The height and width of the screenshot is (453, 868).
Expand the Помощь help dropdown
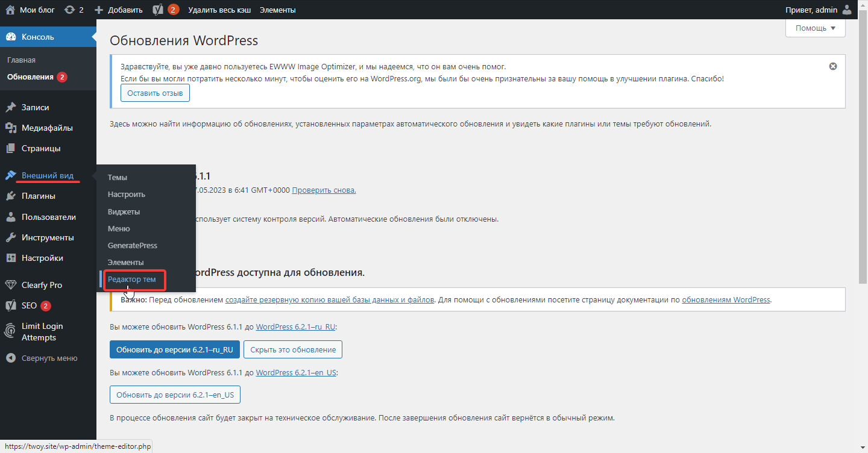click(x=816, y=28)
